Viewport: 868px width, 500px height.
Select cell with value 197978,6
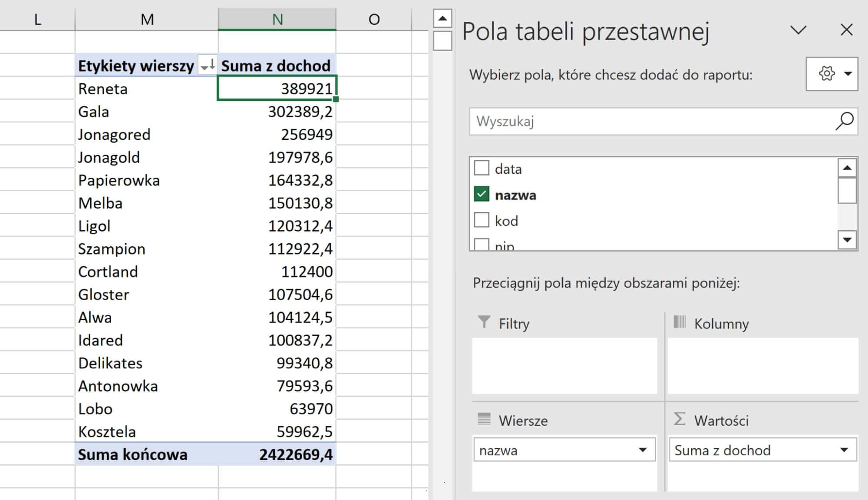pyautogui.click(x=277, y=157)
